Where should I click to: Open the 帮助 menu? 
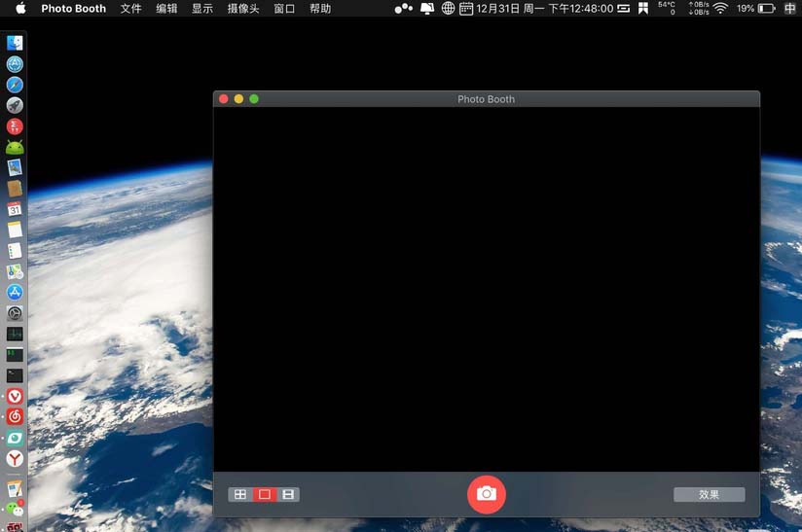click(x=320, y=9)
